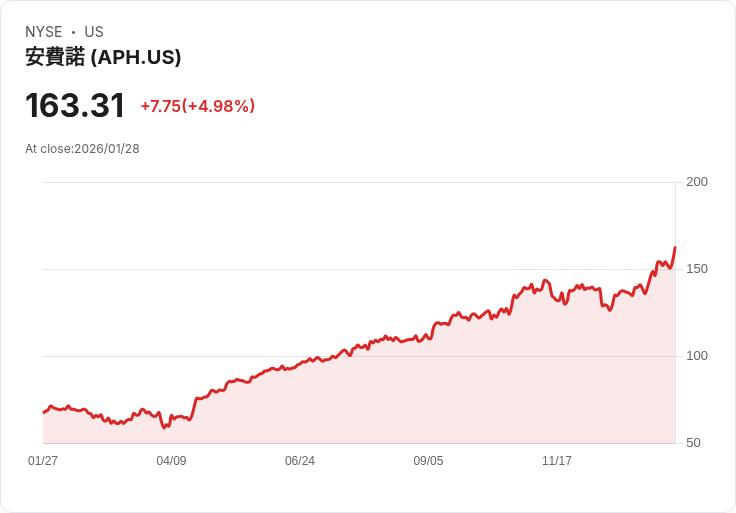Click the At close:2026/01/28 timestamp
The image size is (736, 513).
pyautogui.click(x=82, y=149)
